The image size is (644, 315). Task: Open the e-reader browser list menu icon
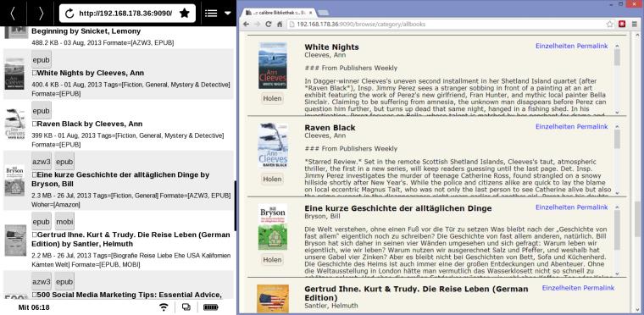[211, 14]
